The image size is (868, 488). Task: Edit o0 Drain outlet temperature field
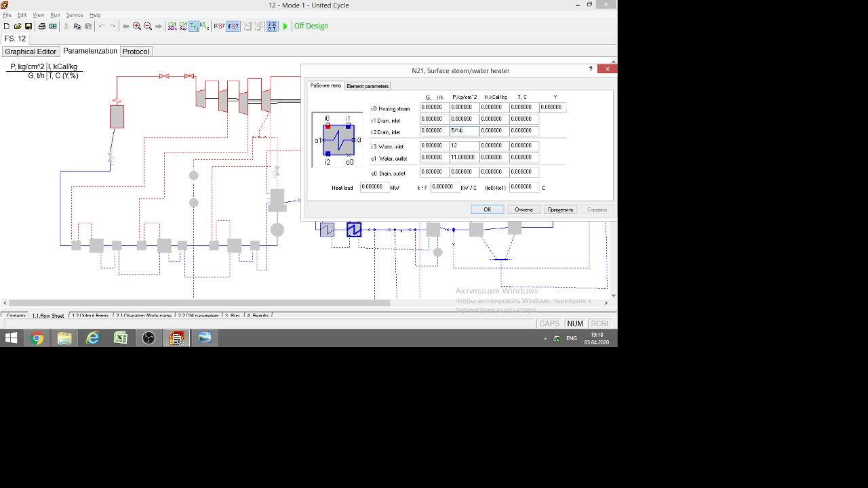(524, 171)
